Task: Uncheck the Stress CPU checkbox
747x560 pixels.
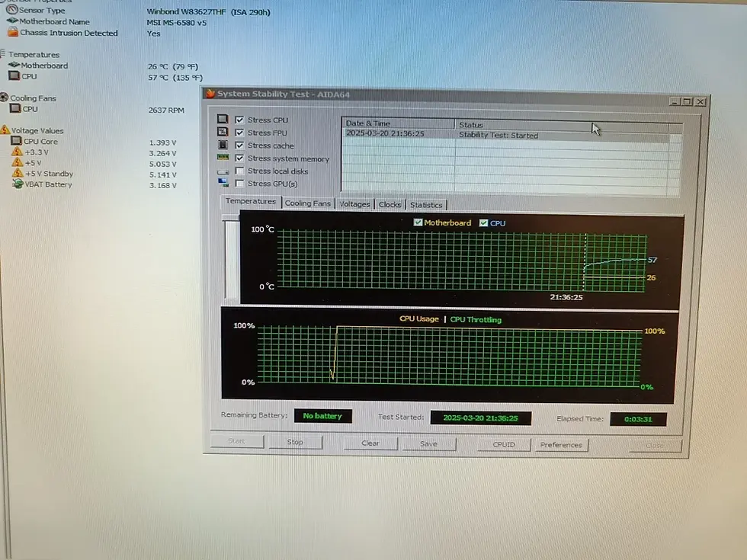Action: (239, 120)
